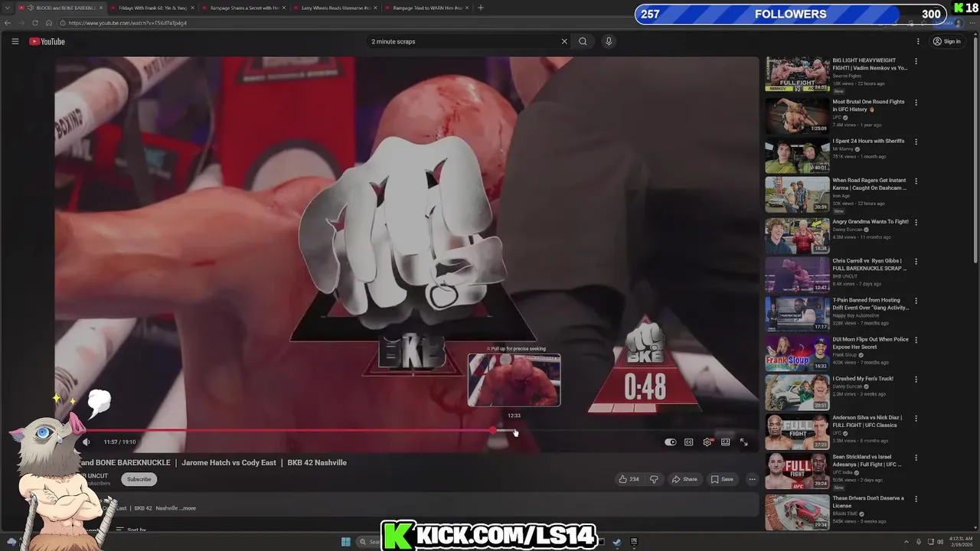Open options for 'Angry Grandma Wants To Fight' video
Screen dimensions: 980x551
coord(916,223)
